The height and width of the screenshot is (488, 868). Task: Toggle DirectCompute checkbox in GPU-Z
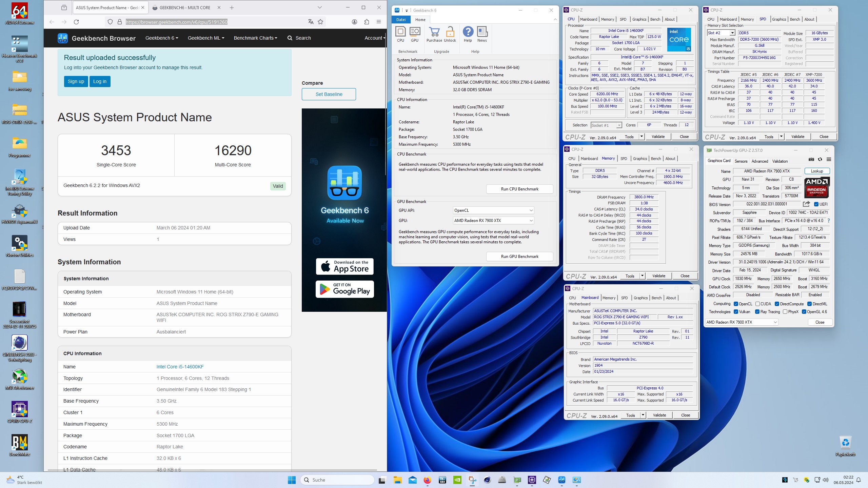coord(777,304)
